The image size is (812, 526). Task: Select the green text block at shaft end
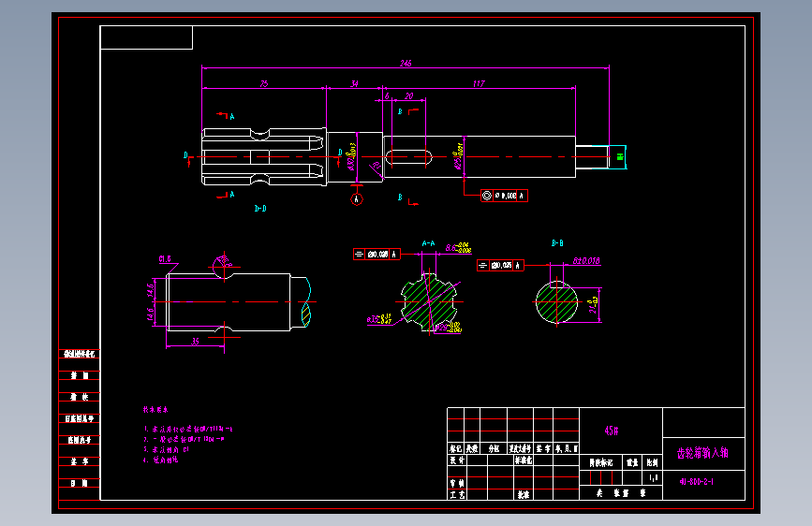pos(620,157)
